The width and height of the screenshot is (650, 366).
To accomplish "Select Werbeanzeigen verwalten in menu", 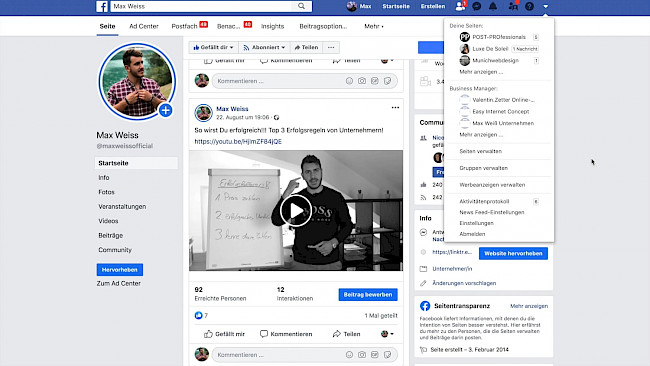I will pos(492,185).
